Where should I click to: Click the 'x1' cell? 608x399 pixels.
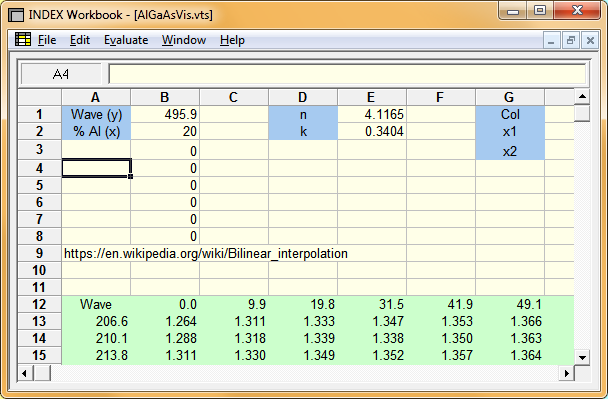tap(510, 131)
